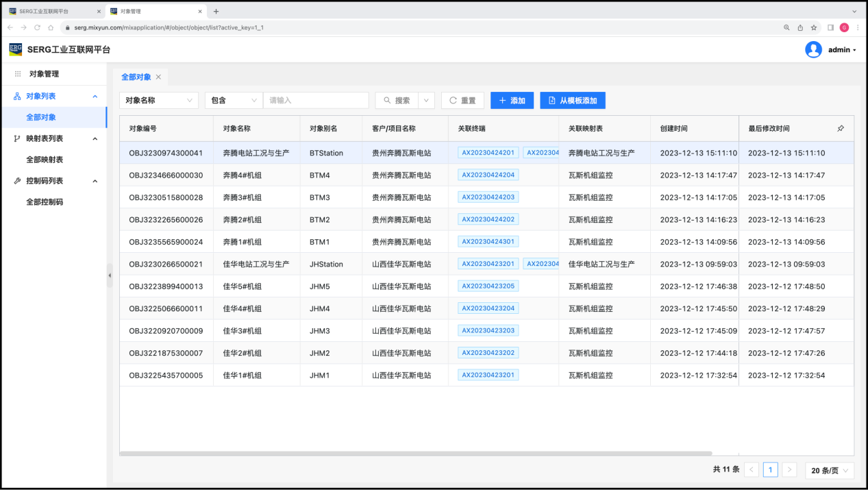Open a new browser tab
The width and height of the screenshot is (868, 490).
coord(216,11)
